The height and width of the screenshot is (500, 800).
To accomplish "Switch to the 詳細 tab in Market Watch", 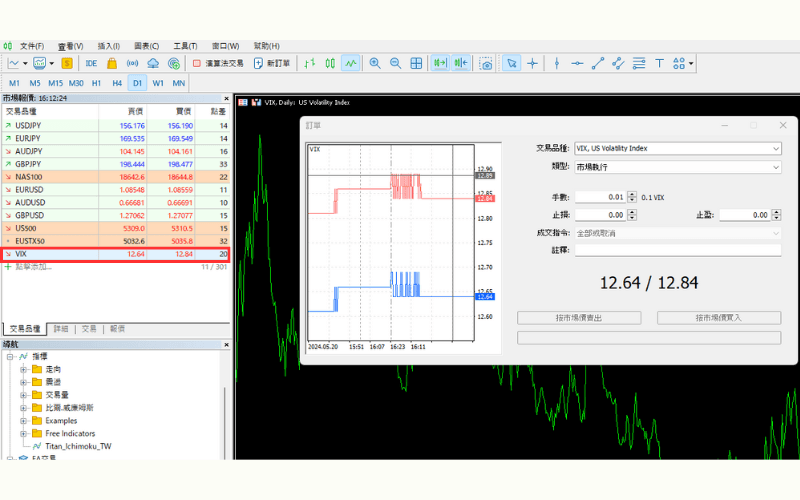I will point(61,328).
